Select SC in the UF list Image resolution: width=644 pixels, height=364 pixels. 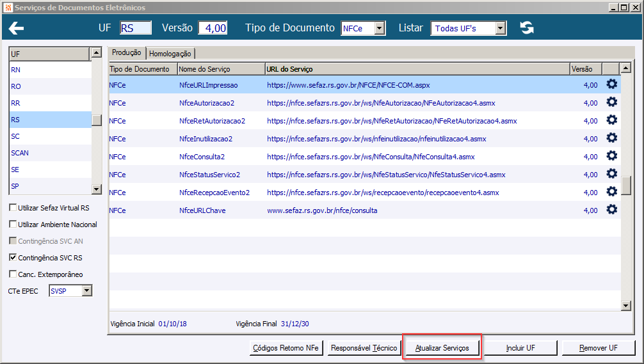coord(50,136)
